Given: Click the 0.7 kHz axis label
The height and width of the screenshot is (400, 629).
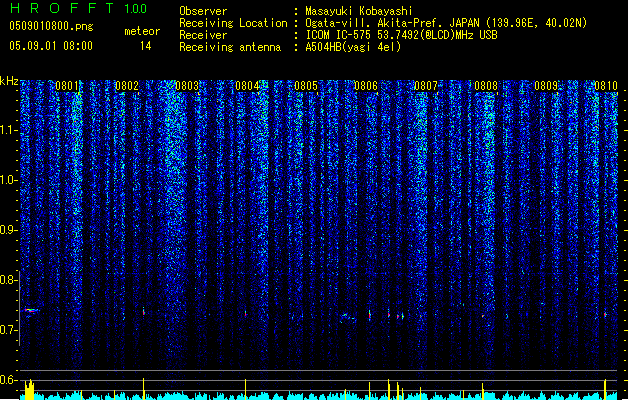Looking at the screenshot, I should pos(8,330).
